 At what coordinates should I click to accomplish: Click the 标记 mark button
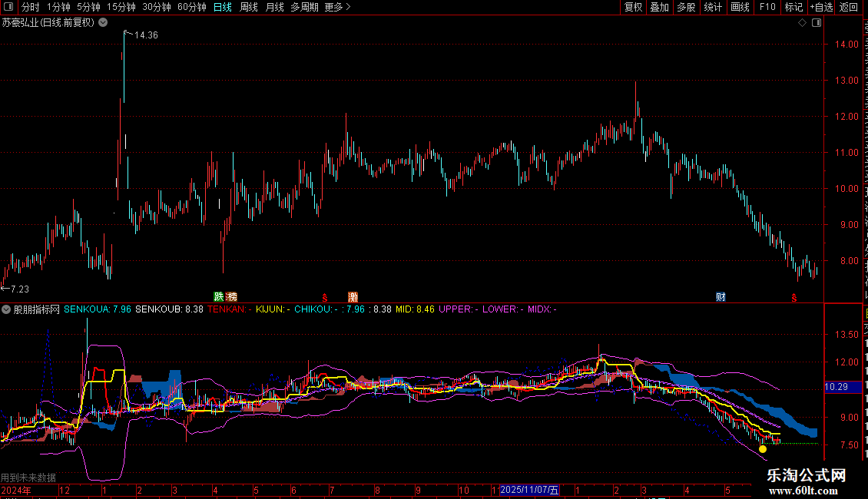(x=793, y=7)
